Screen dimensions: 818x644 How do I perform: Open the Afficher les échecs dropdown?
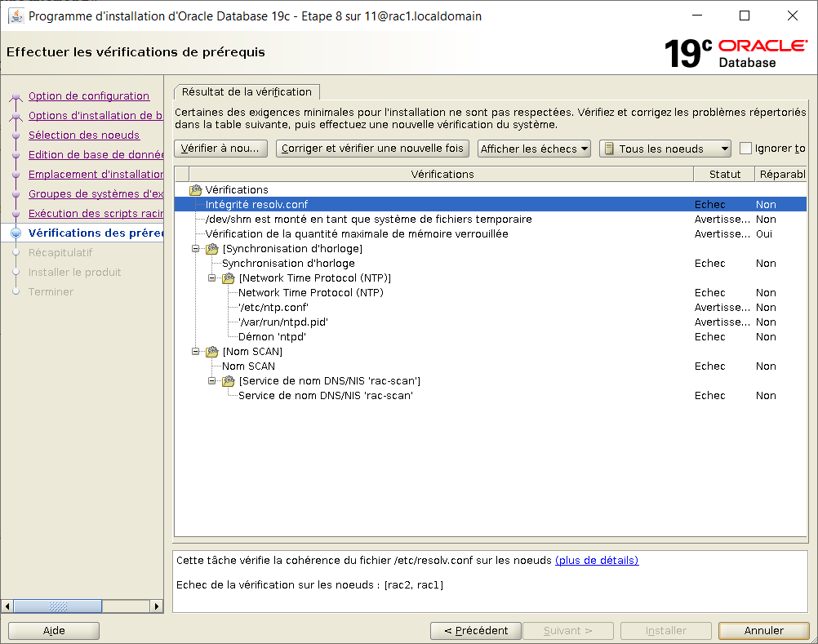click(x=534, y=149)
